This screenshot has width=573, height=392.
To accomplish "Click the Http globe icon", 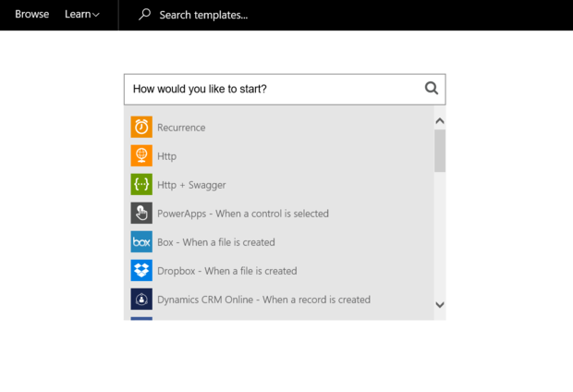I will (141, 155).
